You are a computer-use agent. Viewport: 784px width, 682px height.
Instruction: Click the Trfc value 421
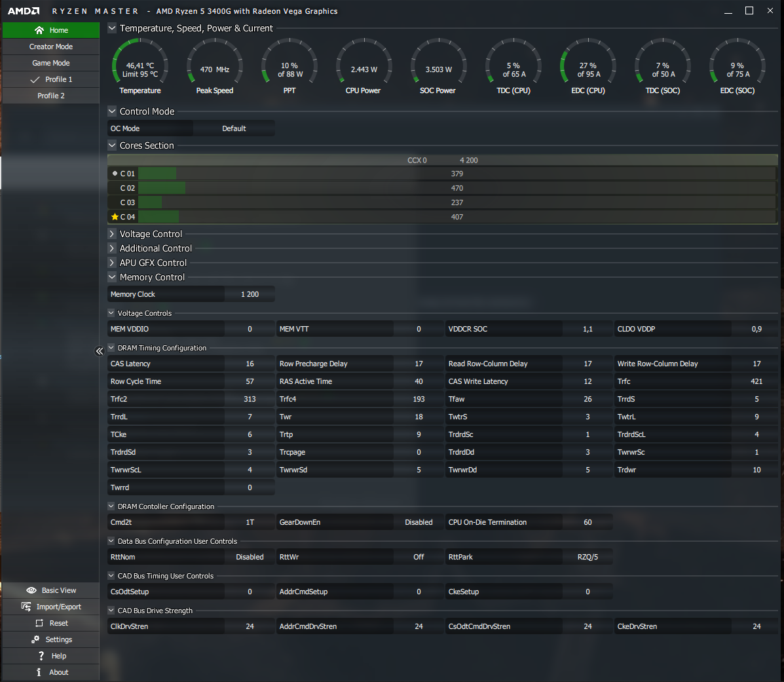(756, 381)
